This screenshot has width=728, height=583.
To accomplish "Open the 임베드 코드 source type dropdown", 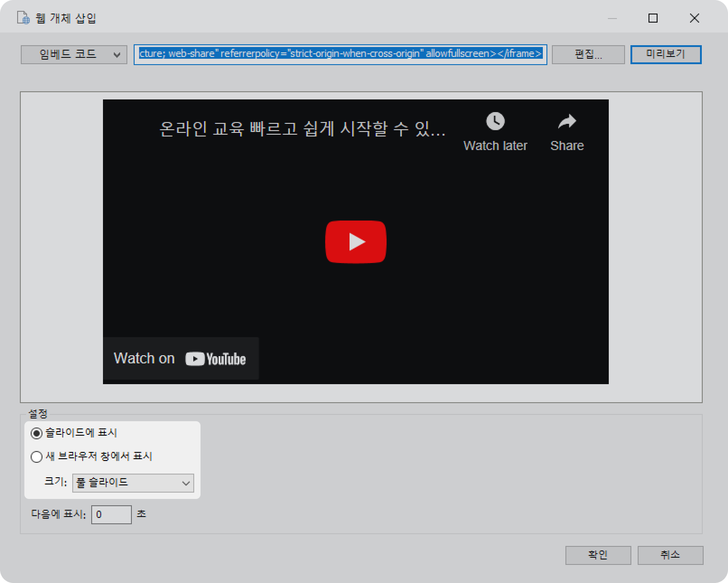I will coord(74,55).
